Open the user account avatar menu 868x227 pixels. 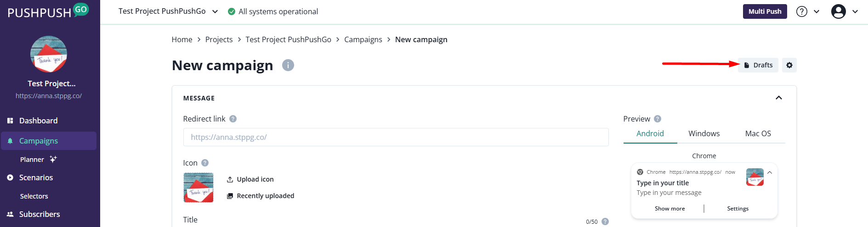coord(839,11)
